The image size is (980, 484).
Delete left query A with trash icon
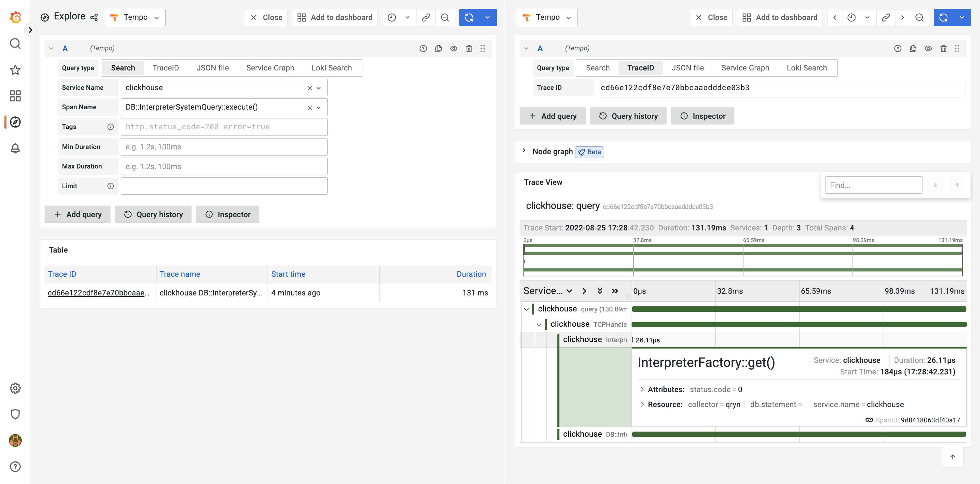point(469,48)
